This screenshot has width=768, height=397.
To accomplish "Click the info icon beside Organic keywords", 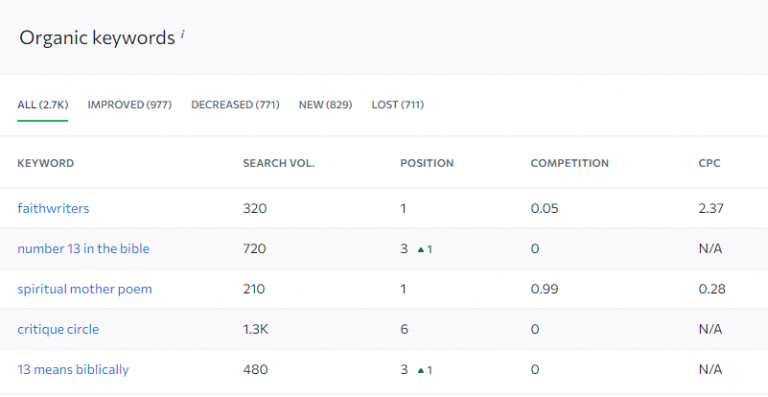I will click(183, 34).
